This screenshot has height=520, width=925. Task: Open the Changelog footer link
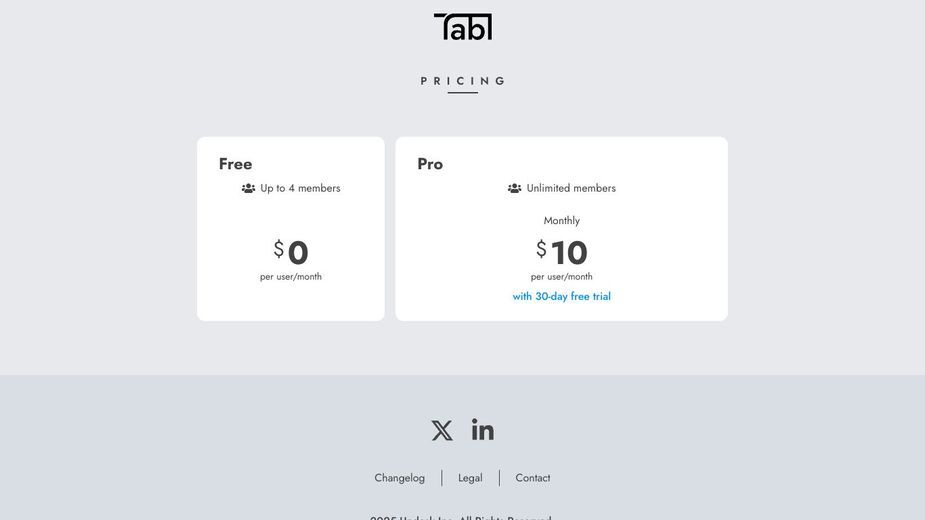(399, 478)
